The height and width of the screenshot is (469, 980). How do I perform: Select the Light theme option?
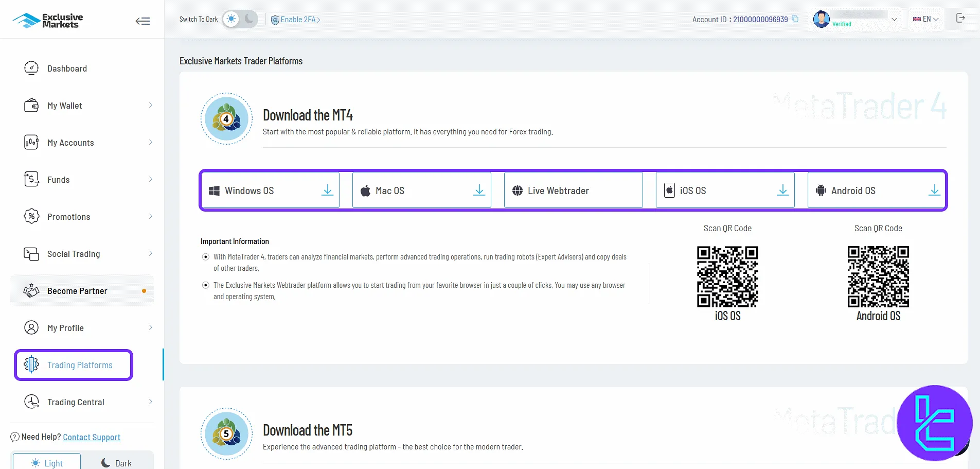click(x=47, y=463)
